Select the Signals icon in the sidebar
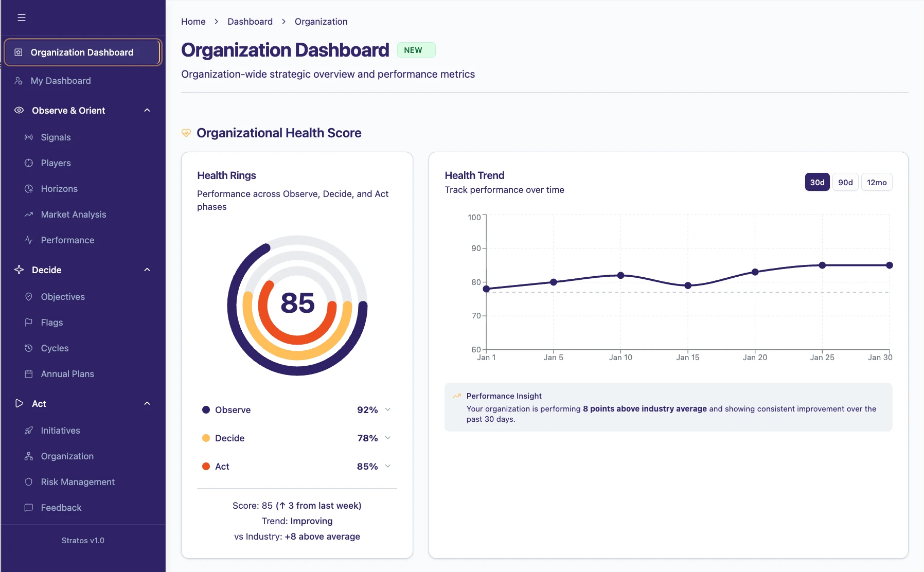The width and height of the screenshot is (924, 572). tap(29, 137)
